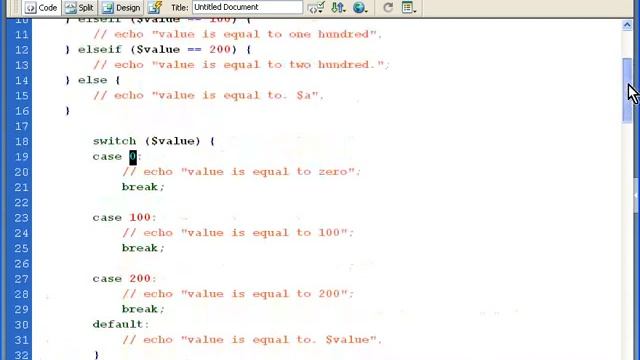
Task: Switch to Split view
Action: 80,7
